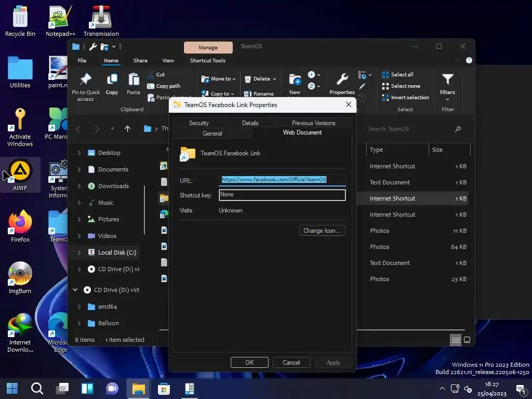The image size is (532, 399).
Task: Click the Explorer help question mark icon
Action: [x=469, y=60]
